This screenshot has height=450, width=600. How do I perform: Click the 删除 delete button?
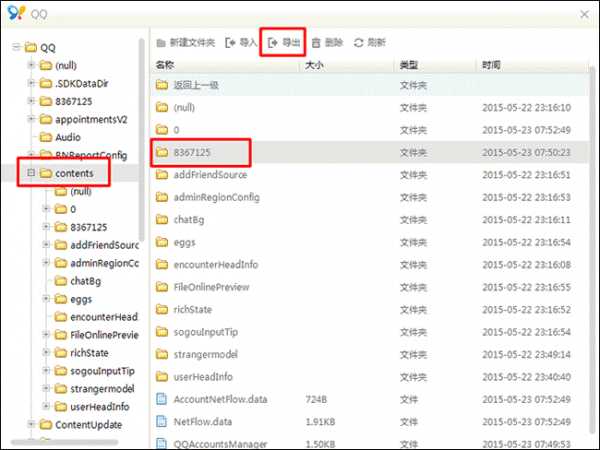[x=327, y=42]
